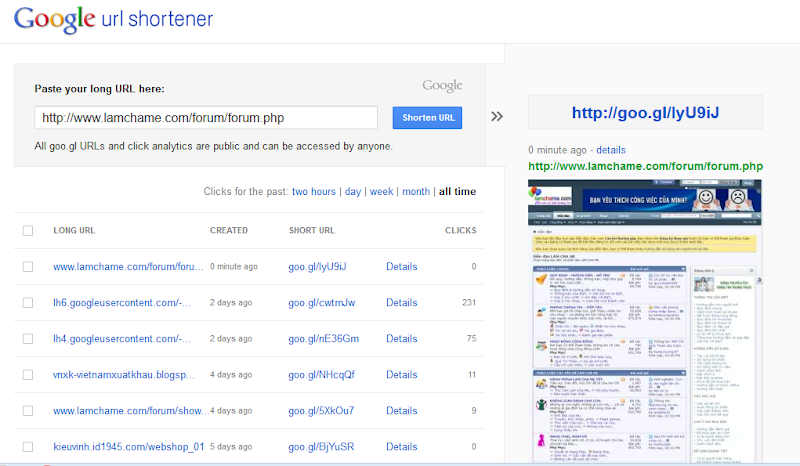The height and width of the screenshot is (466, 800).
Task: Click the LONG URL column header
Action: pyautogui.click(x=74, y=230)
